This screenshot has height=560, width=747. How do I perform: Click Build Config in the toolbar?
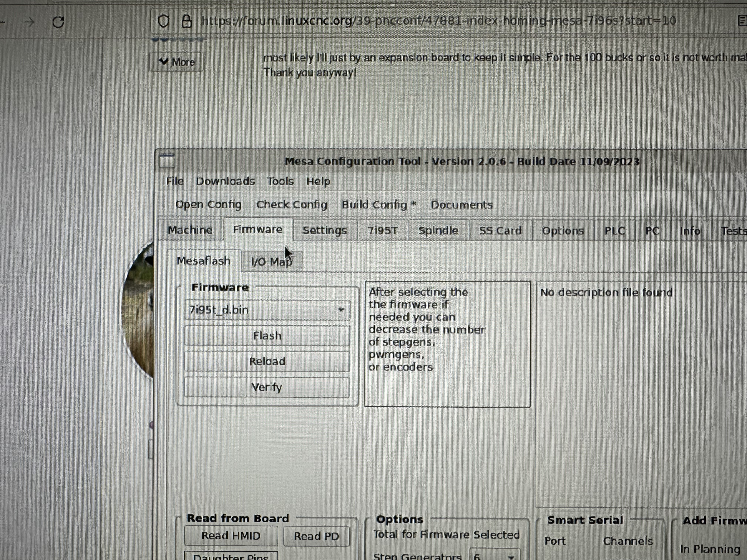pyautogui.click(x=379, y=205)
